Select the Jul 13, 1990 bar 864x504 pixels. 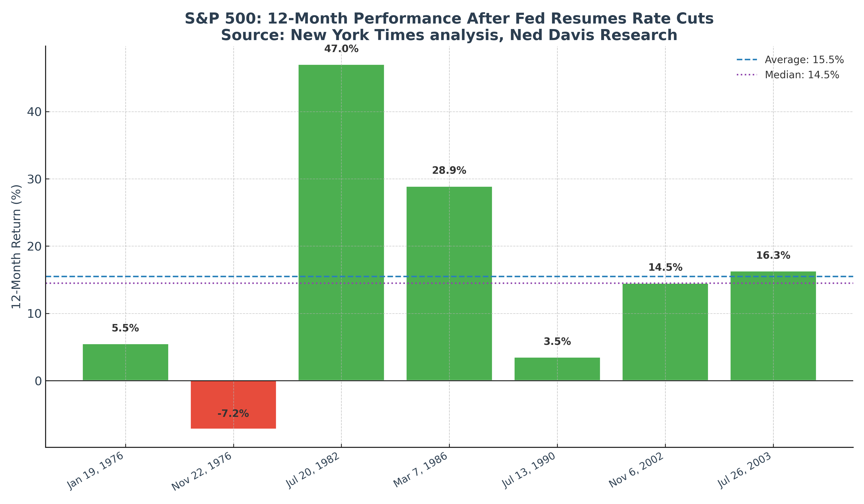point(557,369)
